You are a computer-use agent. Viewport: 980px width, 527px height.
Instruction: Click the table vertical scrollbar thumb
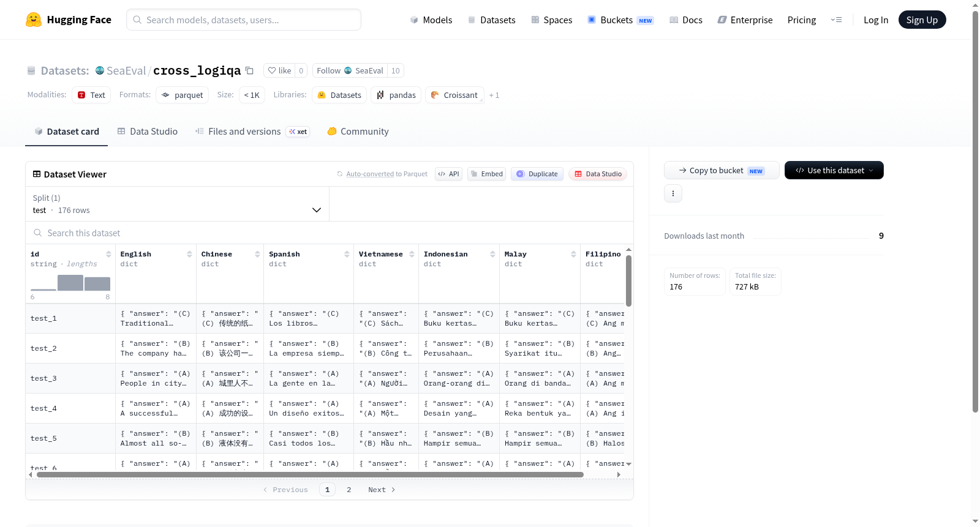628,280
